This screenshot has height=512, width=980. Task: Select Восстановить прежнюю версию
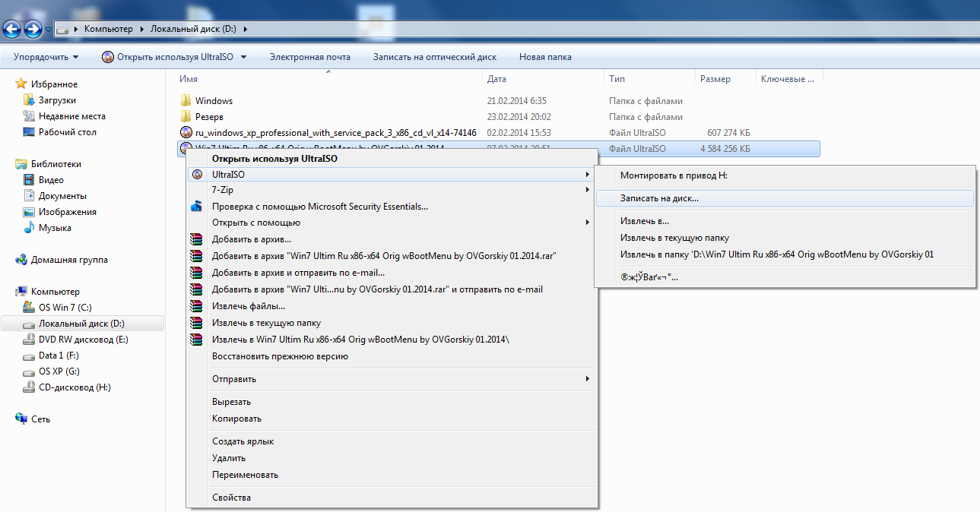pyautogui.click(x=392, y=356)
